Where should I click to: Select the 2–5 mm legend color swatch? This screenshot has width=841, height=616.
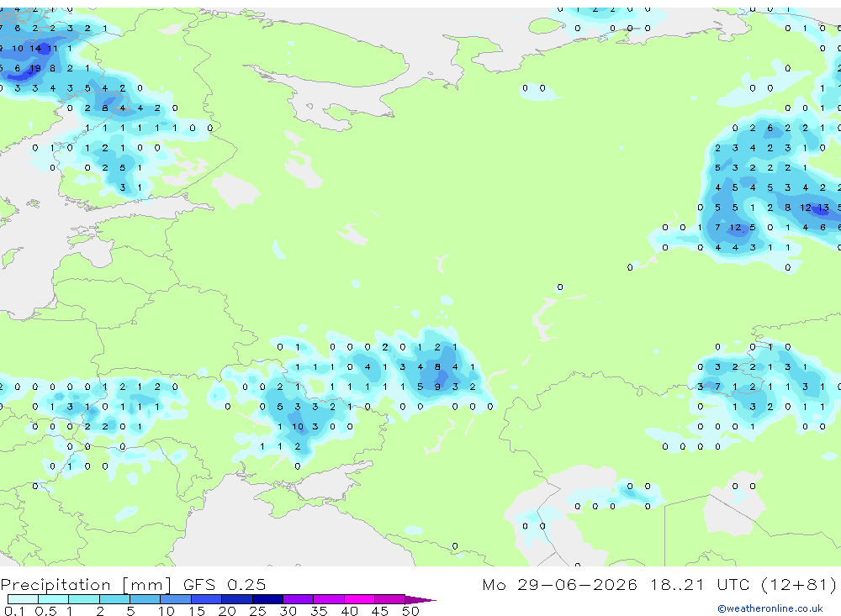(114, 599)
